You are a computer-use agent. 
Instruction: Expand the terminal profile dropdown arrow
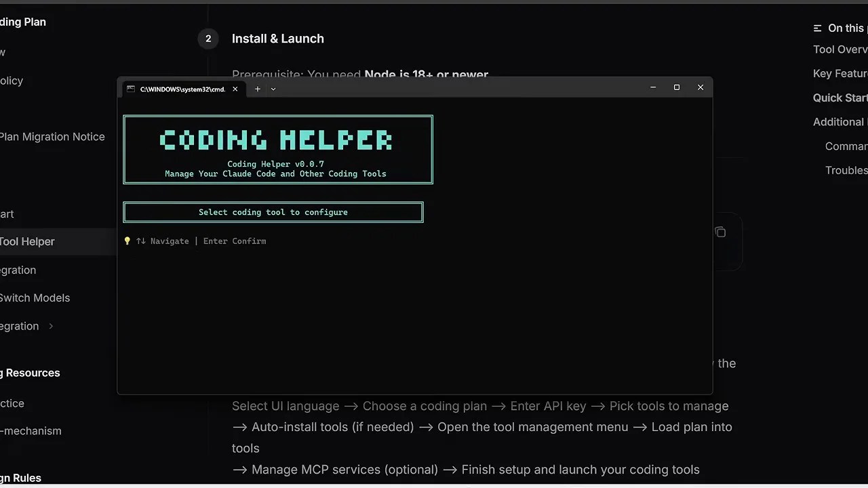coord(273,89)
